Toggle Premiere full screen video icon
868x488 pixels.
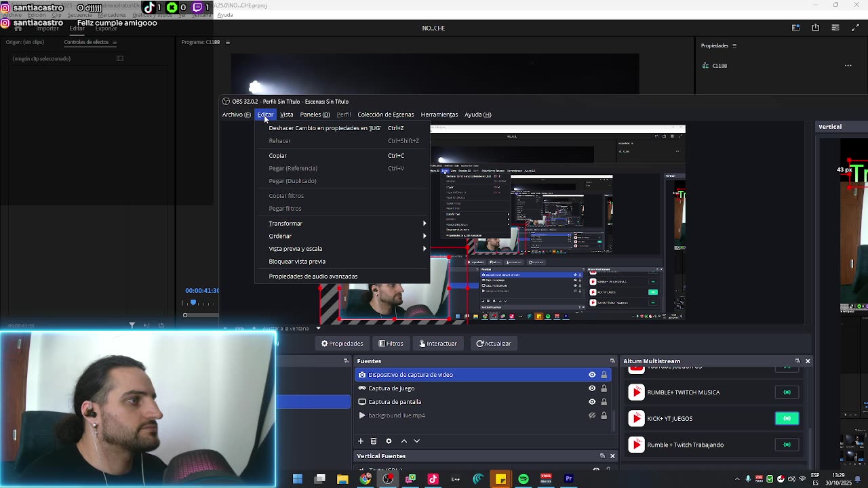(x=855, y=28)
